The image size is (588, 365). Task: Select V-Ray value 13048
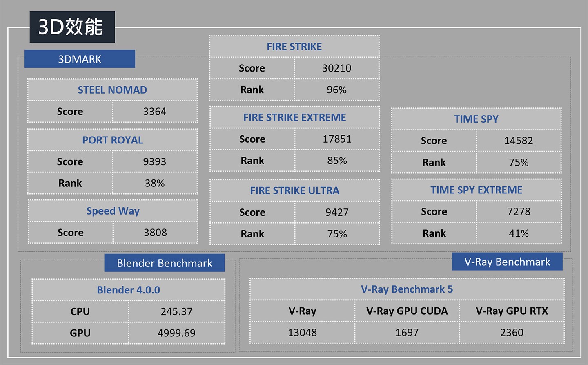[x=302, y=333]
